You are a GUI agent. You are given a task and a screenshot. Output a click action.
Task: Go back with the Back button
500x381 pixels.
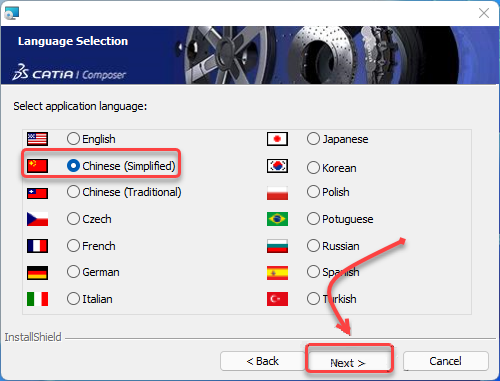[x=262, y=361]
